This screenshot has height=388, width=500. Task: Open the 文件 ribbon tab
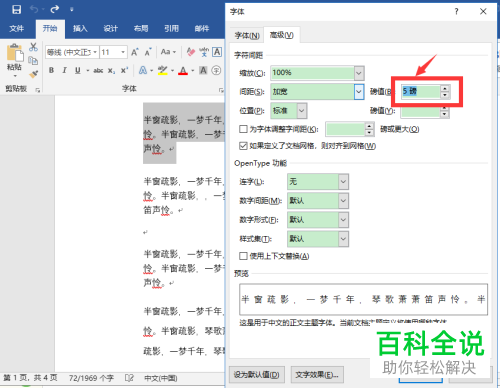tap(16, 29)
